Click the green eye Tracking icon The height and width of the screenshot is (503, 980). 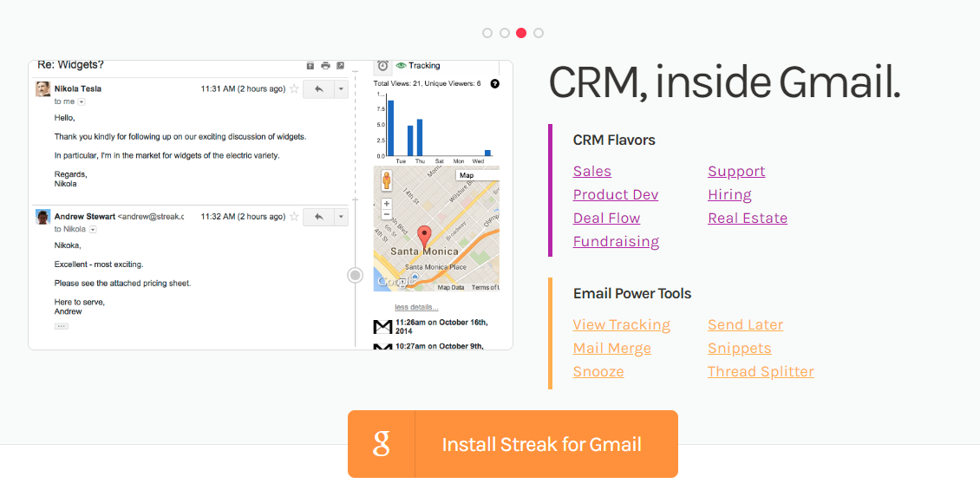pos(402,66)
